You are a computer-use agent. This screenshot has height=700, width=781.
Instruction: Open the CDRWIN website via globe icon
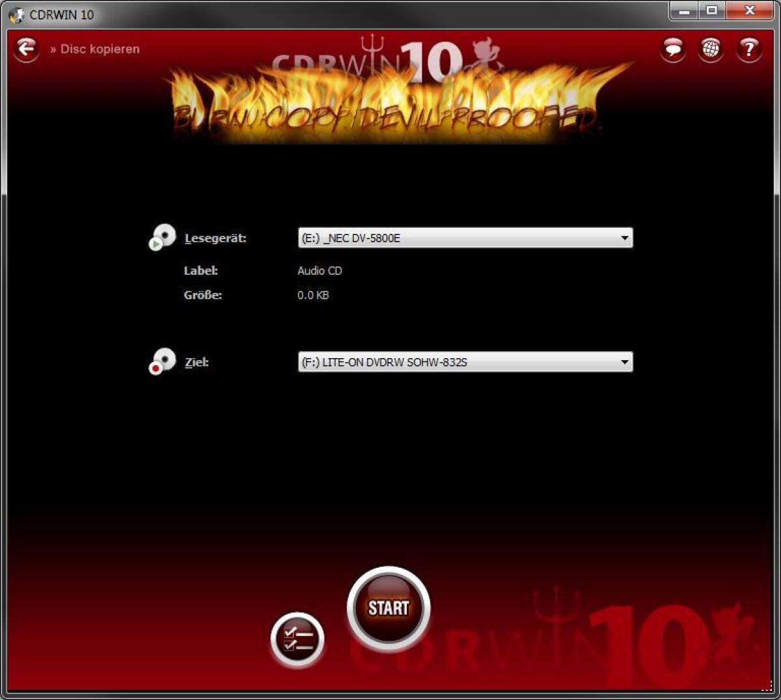click(711, 47)
